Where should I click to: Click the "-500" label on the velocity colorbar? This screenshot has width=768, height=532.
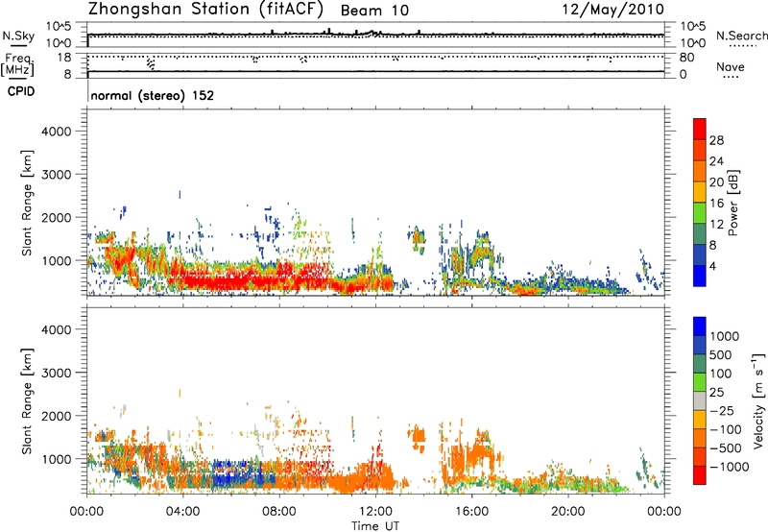(x=726, y=448)
